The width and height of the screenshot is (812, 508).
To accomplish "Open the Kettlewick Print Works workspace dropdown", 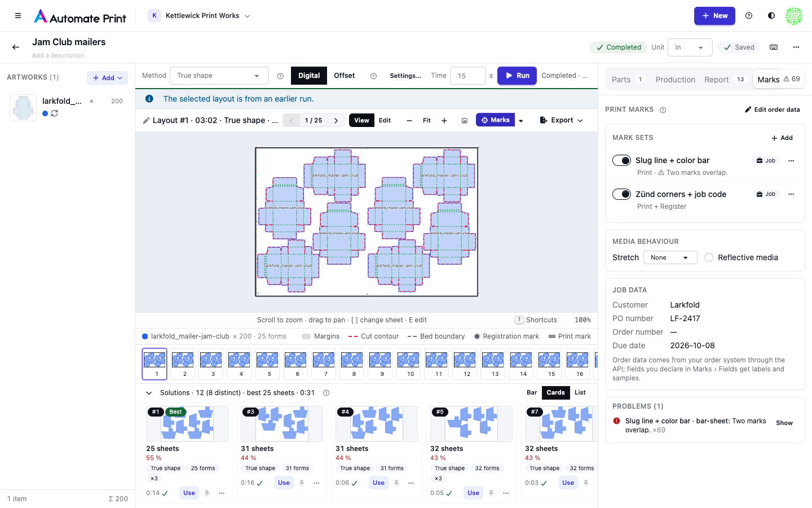I will 200,16.
